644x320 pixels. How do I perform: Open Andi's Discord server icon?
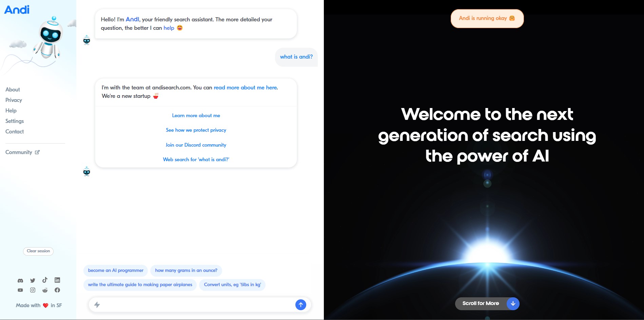pos(20,280)
